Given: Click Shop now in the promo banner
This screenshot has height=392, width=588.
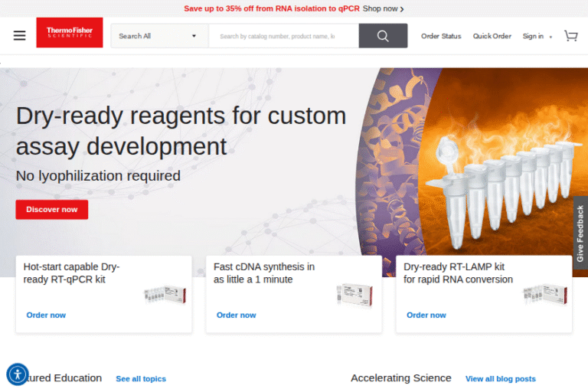Looking at the screenshot, I should (x=383, y=8).
